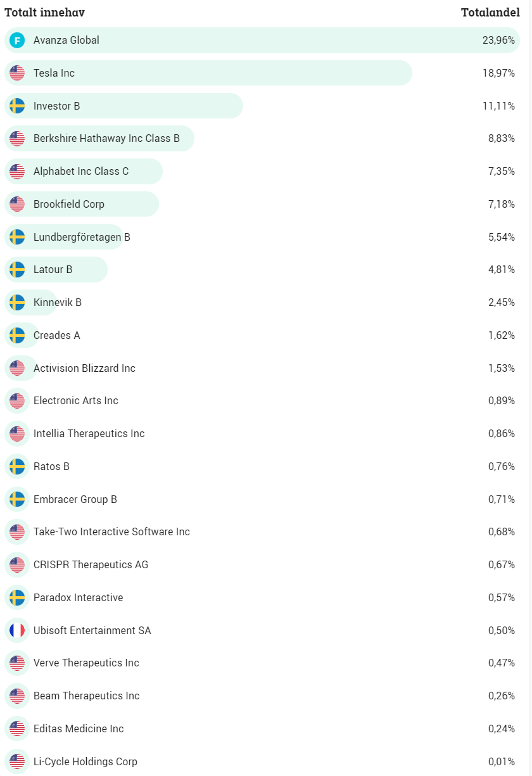Image resolution: width=532 pixels, height=776 pixels.
Task: Click the flag icon next to Kinnevik B
Action: tap(17, 303)
